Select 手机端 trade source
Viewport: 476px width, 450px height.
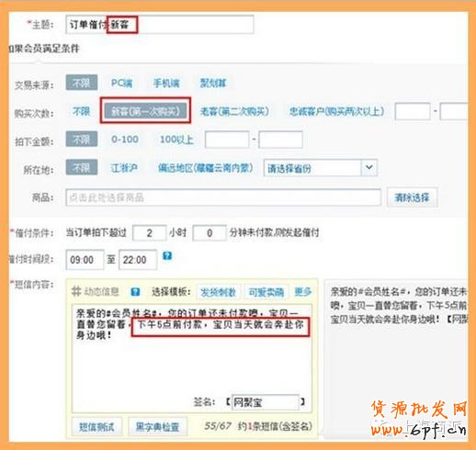coord(166,83)
